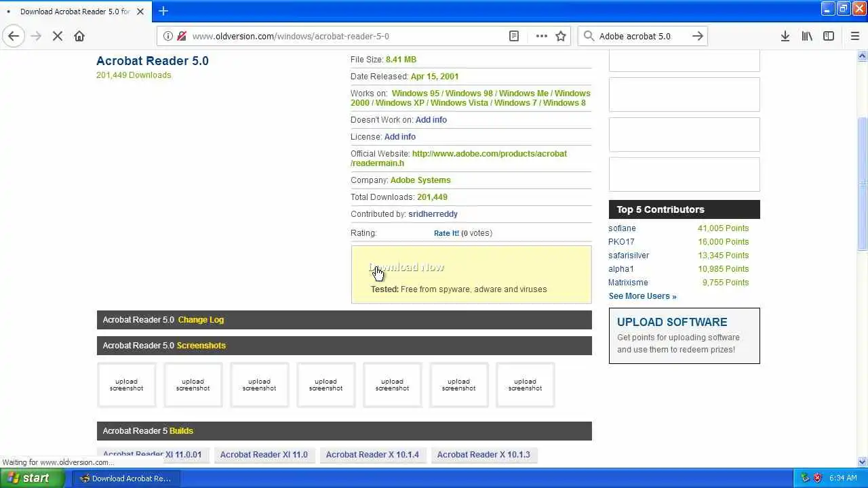Viewport: 868px width, 488px height.
Task: Select the Download Acrobat Reader 5.0 tab
Action: coord(75,12)
